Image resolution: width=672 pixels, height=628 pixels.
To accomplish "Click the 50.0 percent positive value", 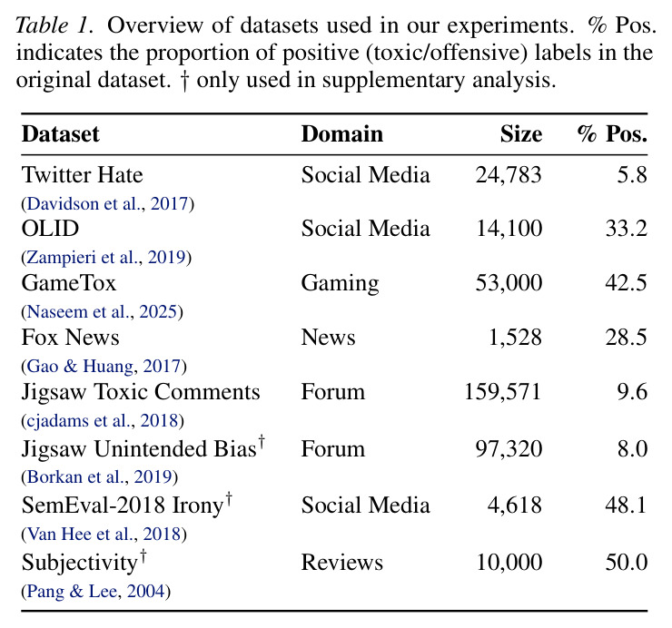I will pyautogui.click(x=627, y=562).
